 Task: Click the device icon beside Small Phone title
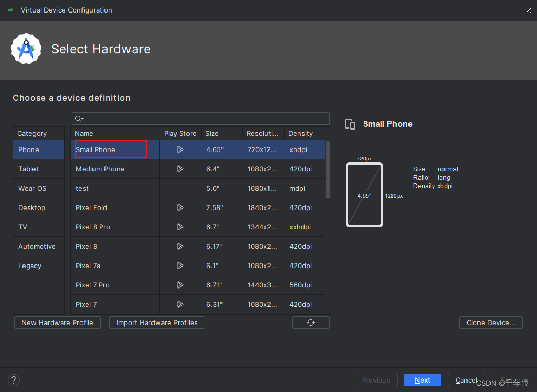(x=349, y=124)
